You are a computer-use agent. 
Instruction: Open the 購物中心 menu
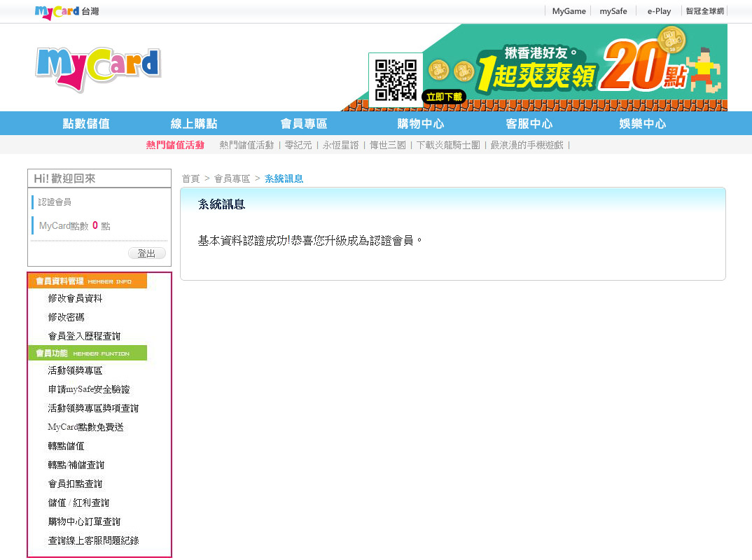point(421,124)
